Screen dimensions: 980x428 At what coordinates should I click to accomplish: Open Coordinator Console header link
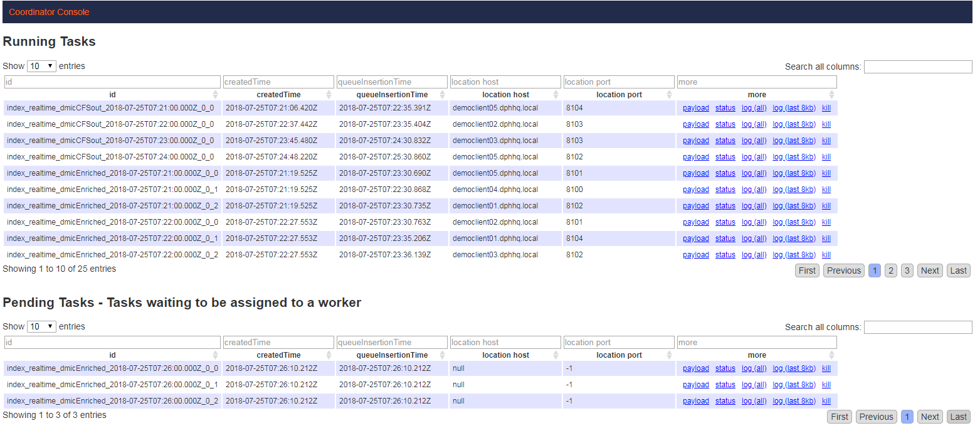(49, 12)
